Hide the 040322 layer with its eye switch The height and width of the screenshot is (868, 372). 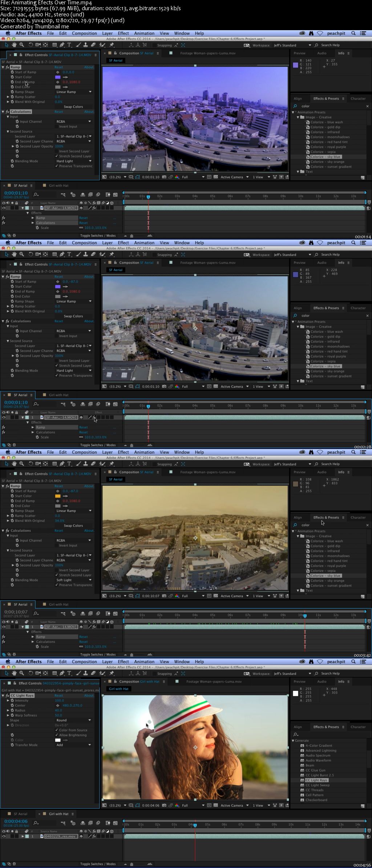click(x=4, y=836)
